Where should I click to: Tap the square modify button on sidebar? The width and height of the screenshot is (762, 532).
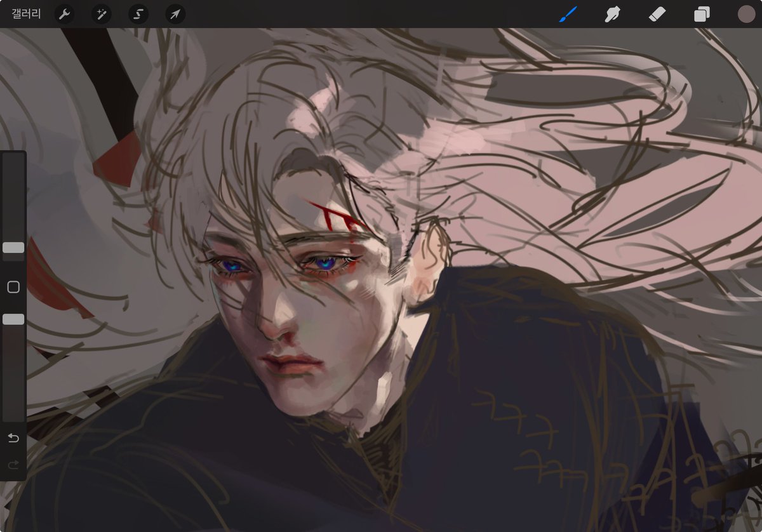point(13,288)
